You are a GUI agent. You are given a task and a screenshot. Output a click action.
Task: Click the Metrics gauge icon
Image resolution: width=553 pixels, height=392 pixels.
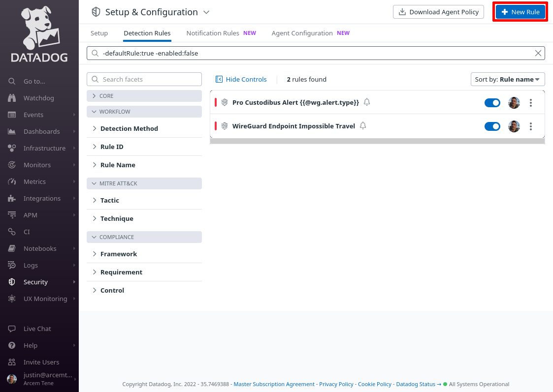pos(12,181)
